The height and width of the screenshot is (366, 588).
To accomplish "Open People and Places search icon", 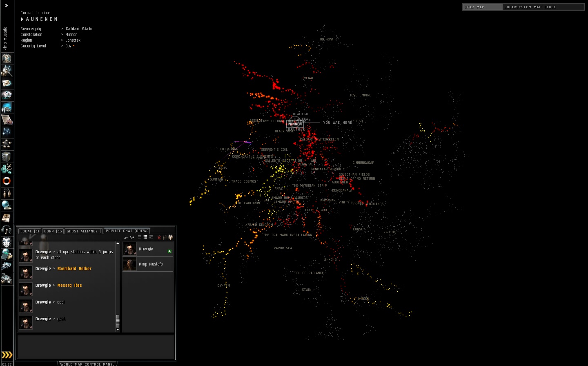I will (7, 71).
